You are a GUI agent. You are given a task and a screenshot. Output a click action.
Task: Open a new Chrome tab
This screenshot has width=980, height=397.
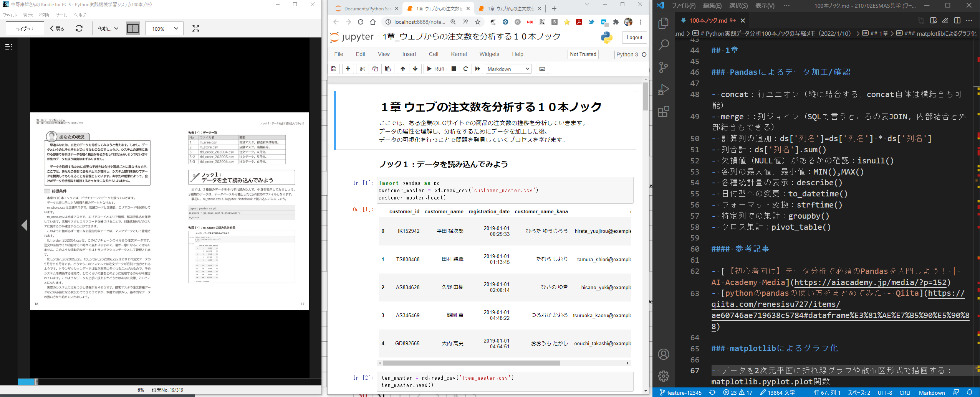(554, 8)
